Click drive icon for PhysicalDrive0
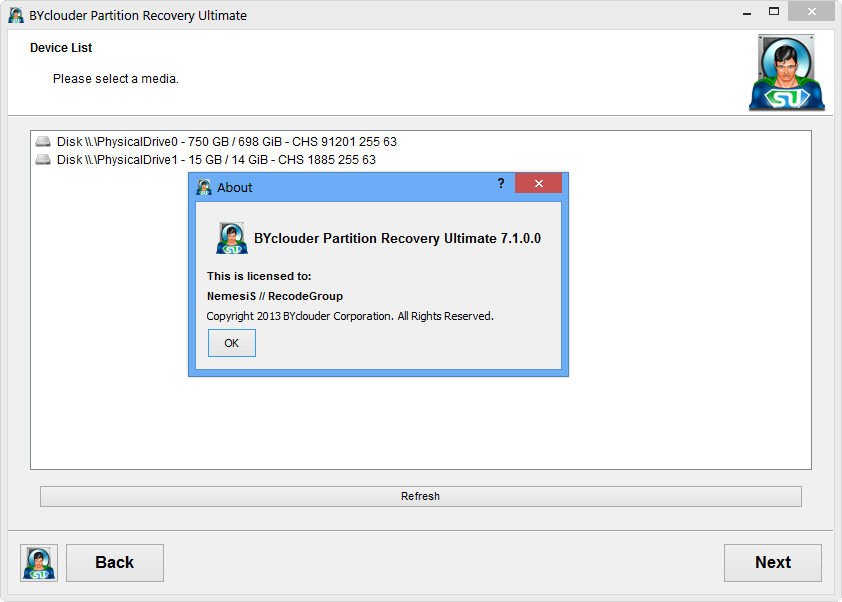This screenshot has height=602, width=842. [x=43, y=142]
